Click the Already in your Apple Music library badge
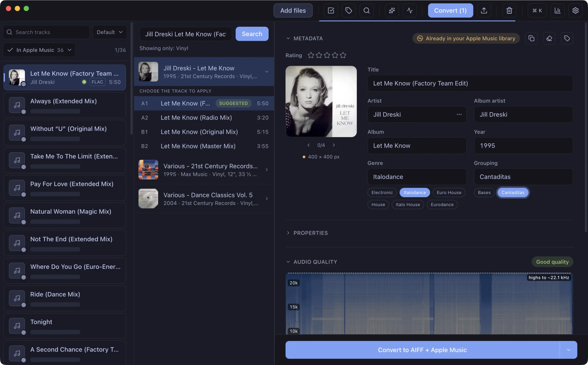Screen dimensions: 588x365 [466, 38]
